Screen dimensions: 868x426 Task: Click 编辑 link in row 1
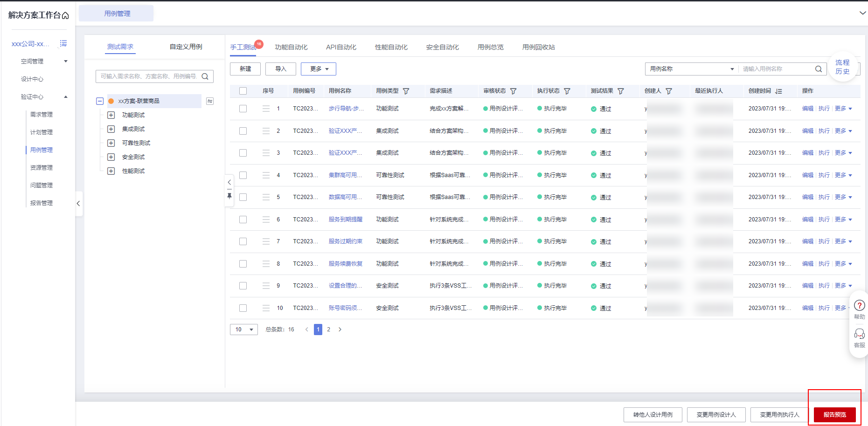[807, 109]
